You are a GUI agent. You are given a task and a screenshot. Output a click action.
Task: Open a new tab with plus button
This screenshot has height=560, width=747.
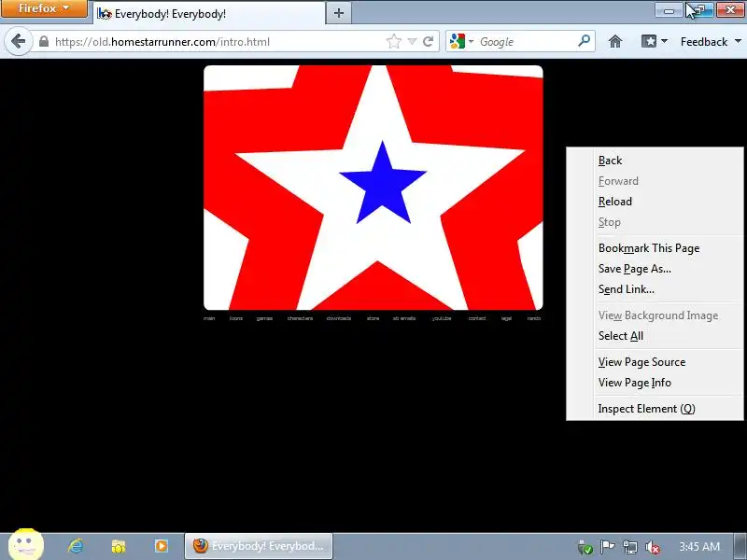click(339, 13)
